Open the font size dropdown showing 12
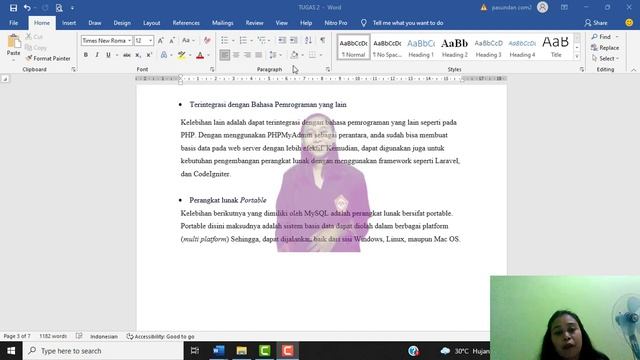Image resolution: width=640 pixels, height=360 pixels. tap(151, 40)
